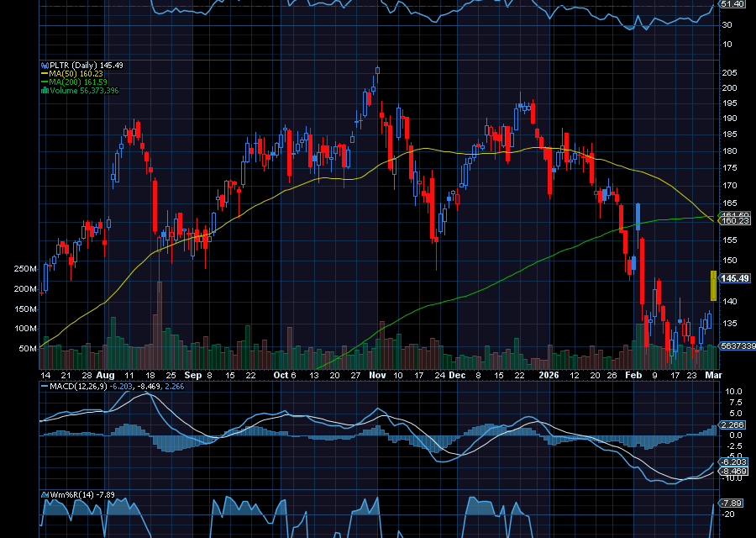
Task: Click the 250M volume scale label on the left
Action: pos(24,267)
